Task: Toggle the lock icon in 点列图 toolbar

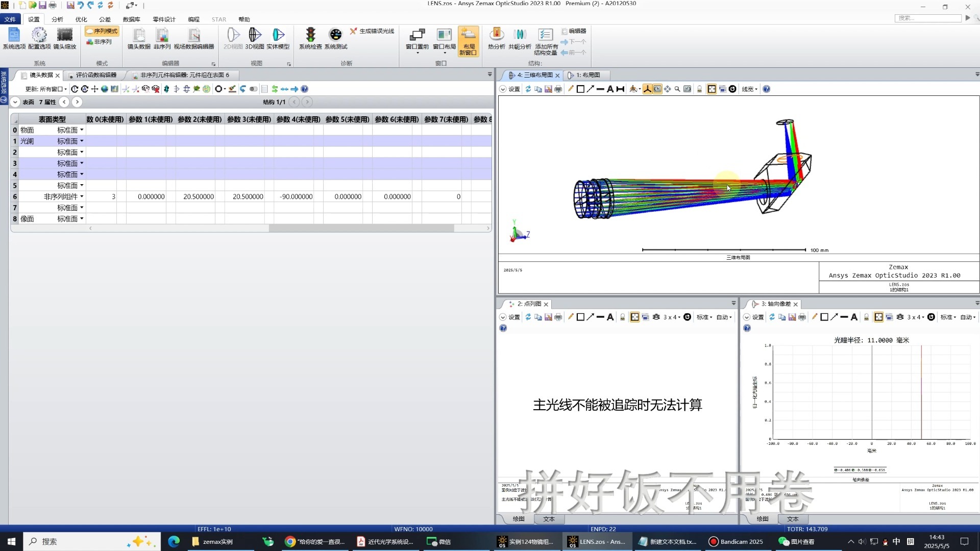Action: [x=623, y=317]
